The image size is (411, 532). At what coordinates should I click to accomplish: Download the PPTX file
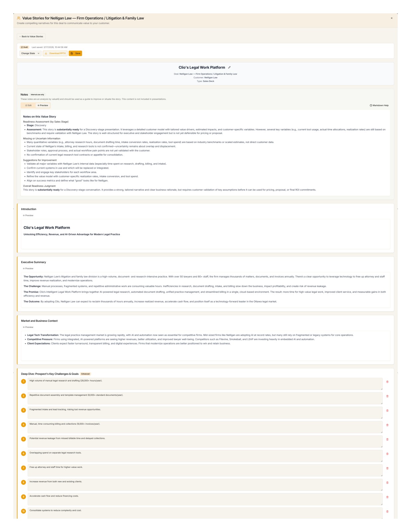55,53
